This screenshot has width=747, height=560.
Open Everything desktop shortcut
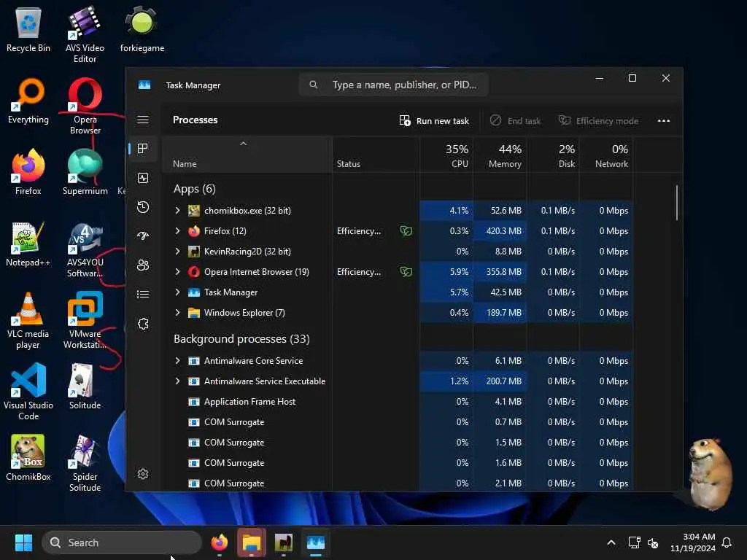click(x=28, y=101)
